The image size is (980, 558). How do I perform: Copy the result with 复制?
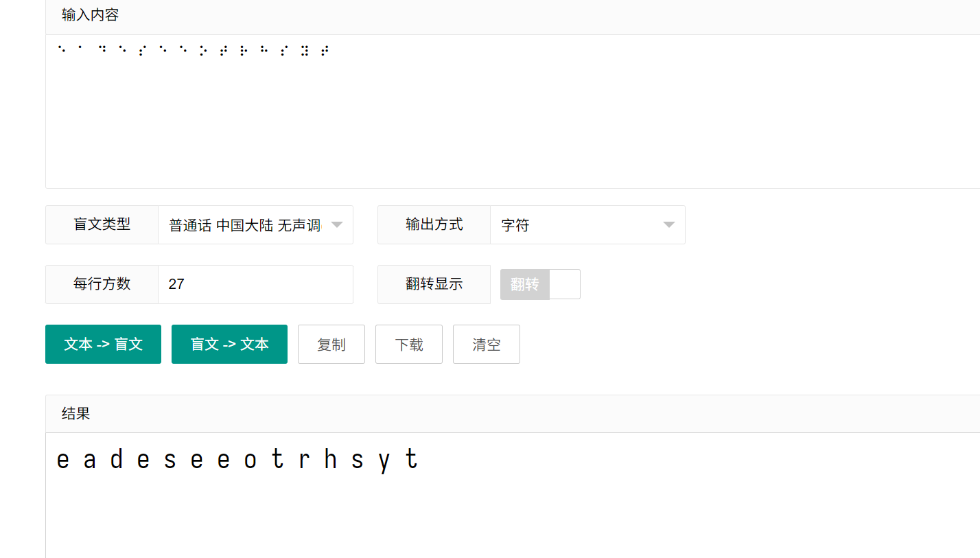coord(331,345)
